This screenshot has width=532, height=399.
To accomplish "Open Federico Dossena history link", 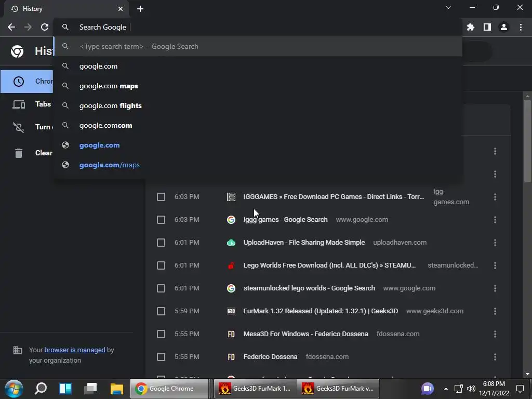I will click(270, 356).
